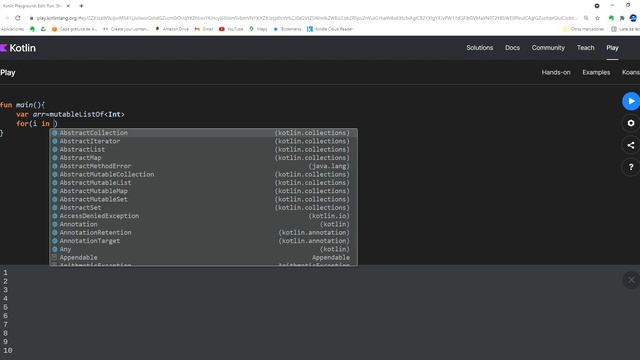Open the Teach menu item

coord(585,48)
